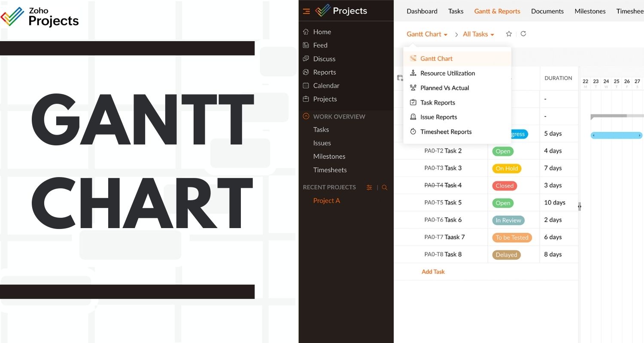Viewport: 644px width, 343px height.
Task: Select Resource Utilization from menu
Action: click(447, 73)
